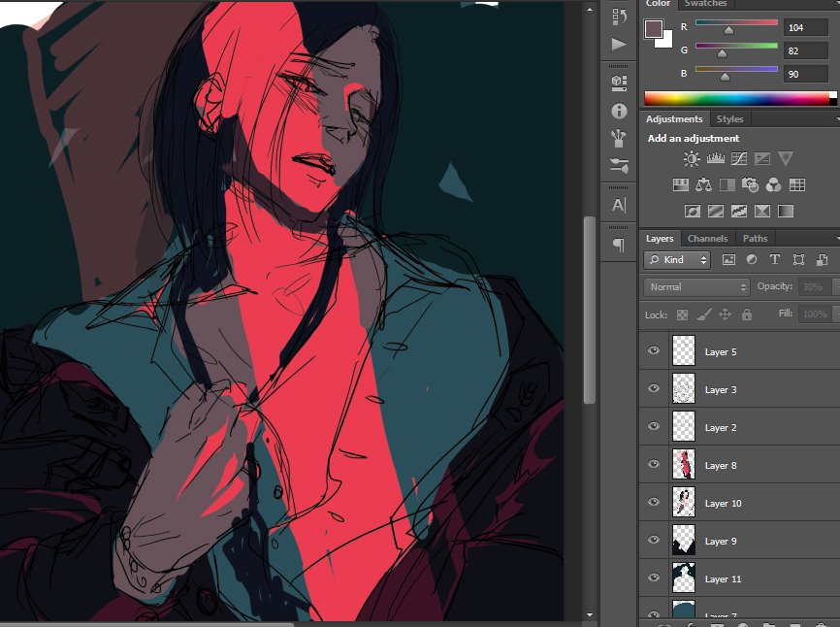Open the Actions panel play icon
The width and height of the screenshot is (840, 627).
(x=619, y=44)
